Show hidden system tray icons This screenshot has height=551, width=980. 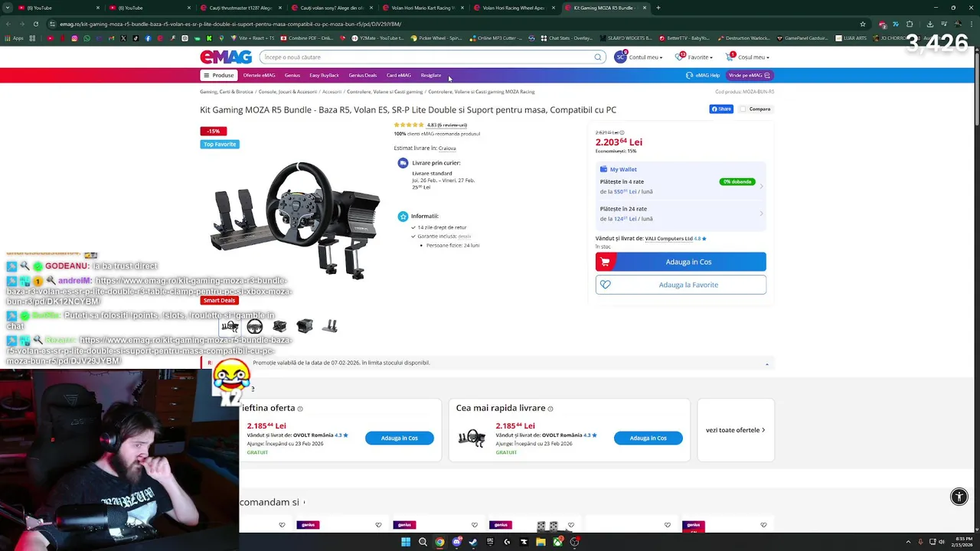coord(910,542)
